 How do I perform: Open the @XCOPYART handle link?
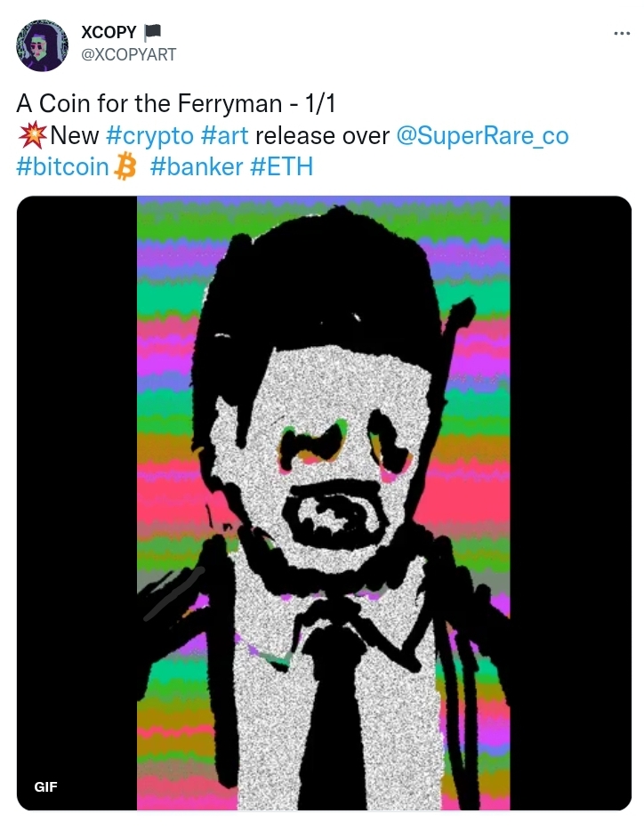coord(129,54)
